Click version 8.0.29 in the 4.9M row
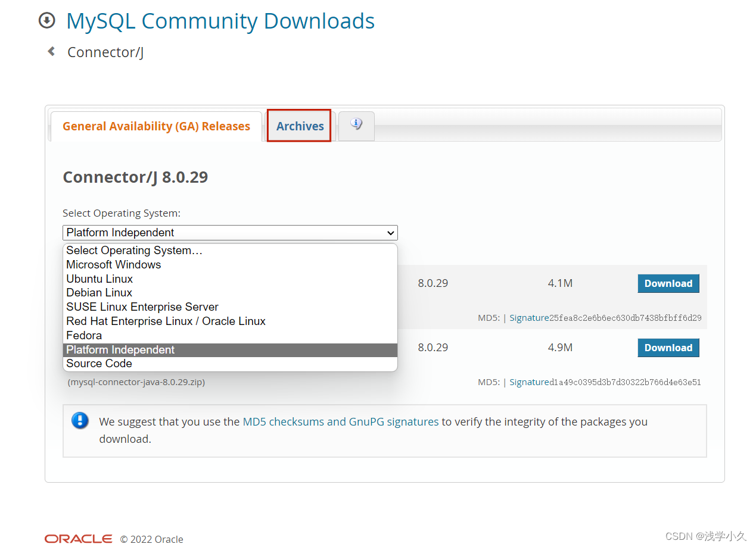 click(433, 348)
